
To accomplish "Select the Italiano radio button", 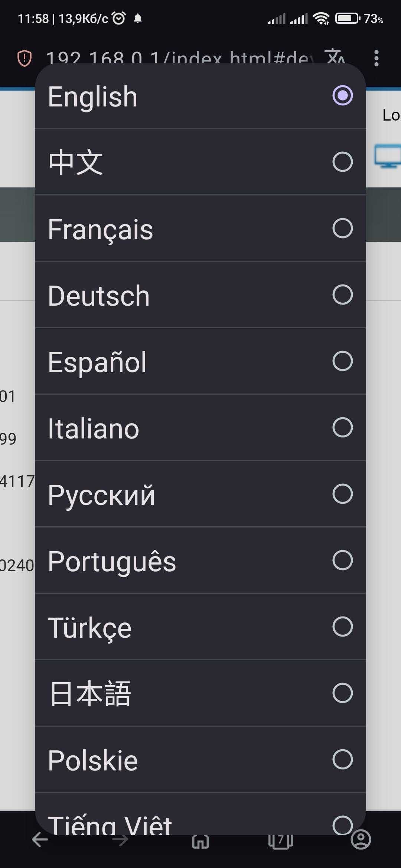I will click(342, 427).
